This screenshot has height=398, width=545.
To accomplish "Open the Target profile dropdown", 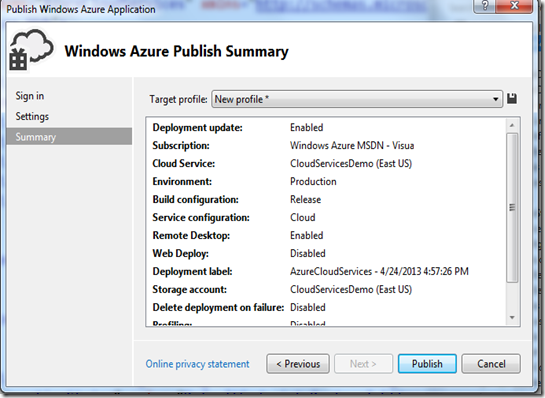I will pos(357,99).
